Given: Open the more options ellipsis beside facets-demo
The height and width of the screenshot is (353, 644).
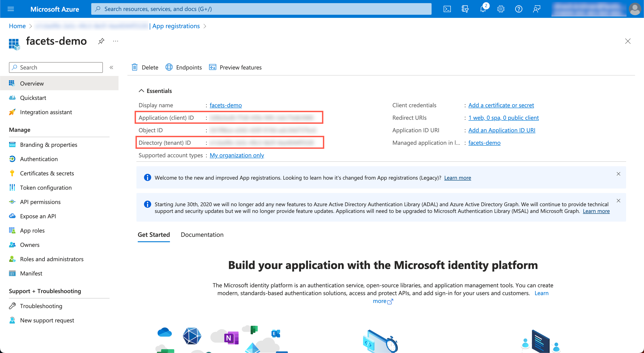Looking at the screenshot, I should [x=116, y=41].
